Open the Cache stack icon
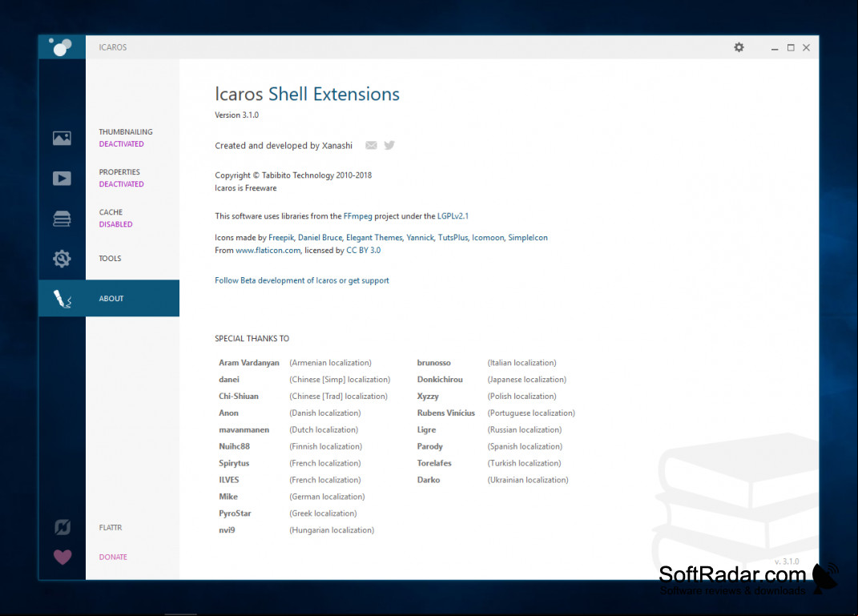 tap(62, 219)
